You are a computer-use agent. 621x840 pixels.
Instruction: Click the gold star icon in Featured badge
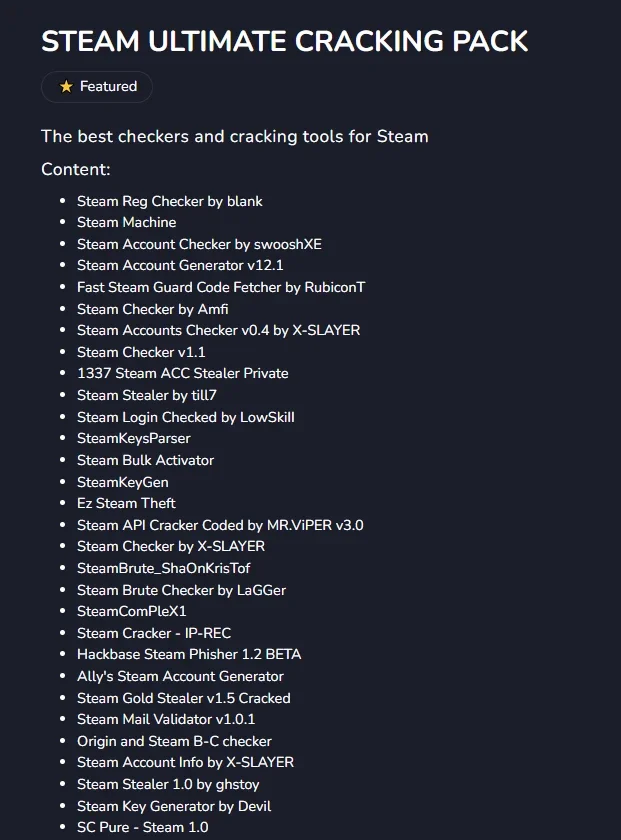[66, 86]
